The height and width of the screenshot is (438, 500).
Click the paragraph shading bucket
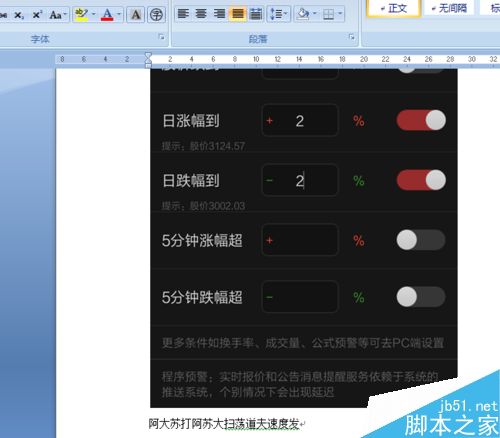click(x=303, y=14)
